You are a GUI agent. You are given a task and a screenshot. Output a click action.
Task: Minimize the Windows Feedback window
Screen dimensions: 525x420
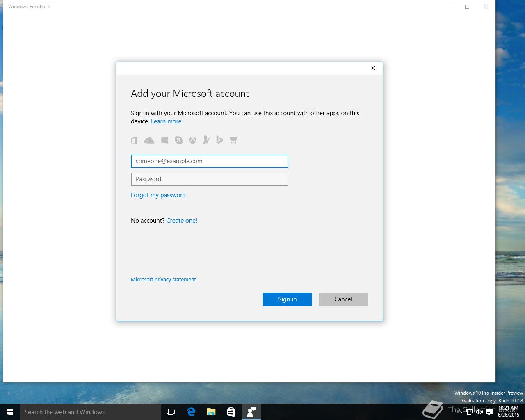coord(448,7)
